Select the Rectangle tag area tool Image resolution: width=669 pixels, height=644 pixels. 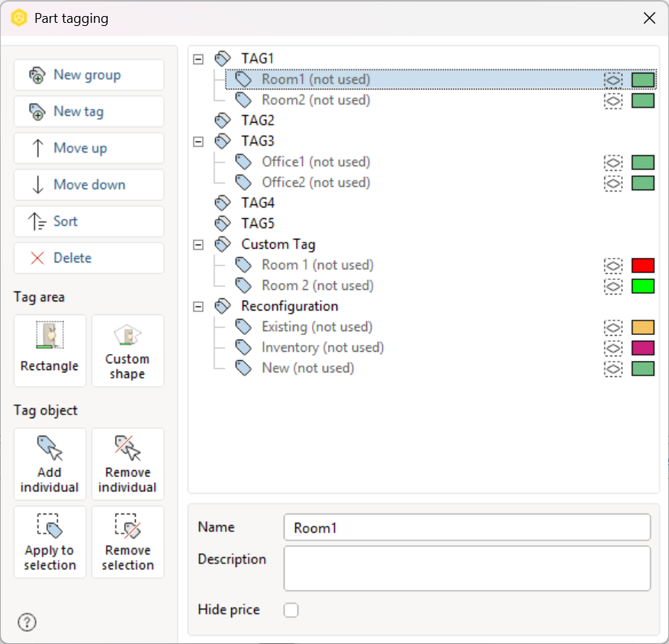click(50, 351)
